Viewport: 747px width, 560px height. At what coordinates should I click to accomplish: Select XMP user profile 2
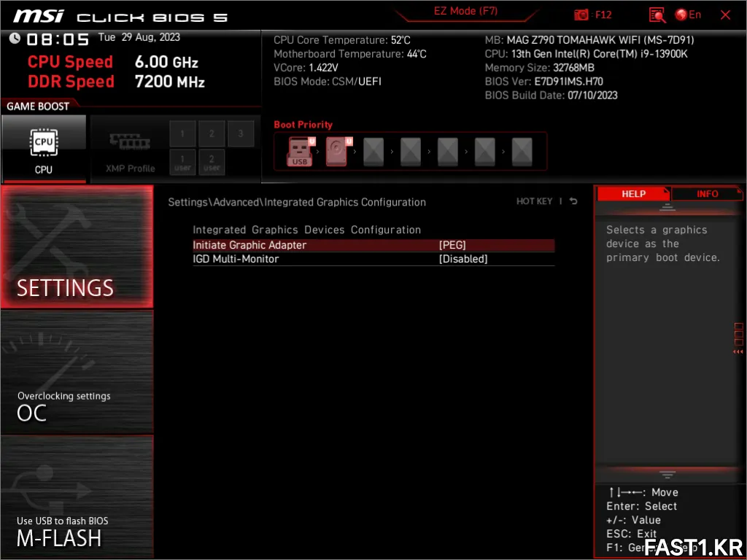click(x=212, y=163)
